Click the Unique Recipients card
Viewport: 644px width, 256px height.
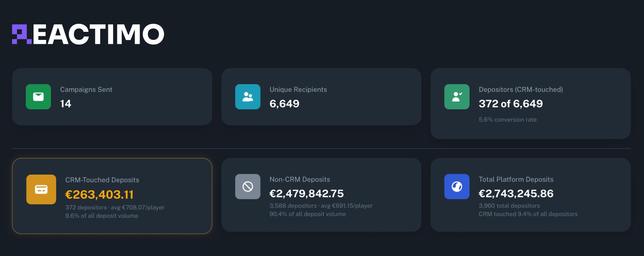pos(321,97)
